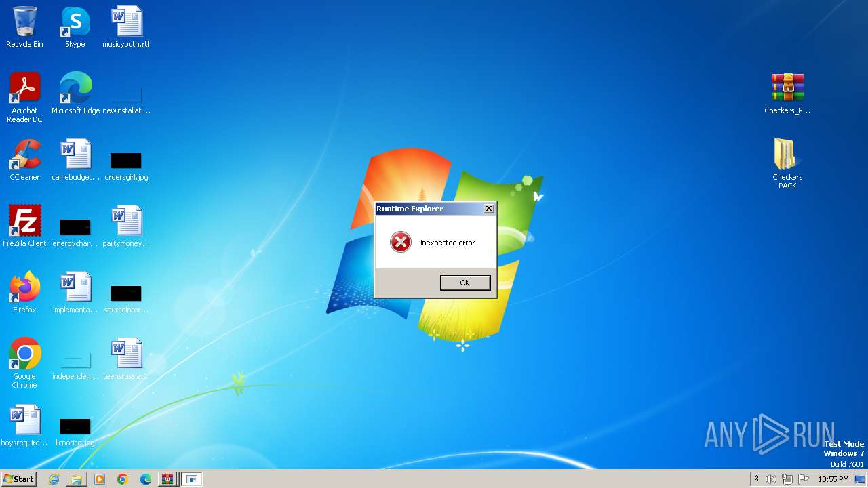
Task: Open CCleaner shortcut
Action: coord(24,160)
